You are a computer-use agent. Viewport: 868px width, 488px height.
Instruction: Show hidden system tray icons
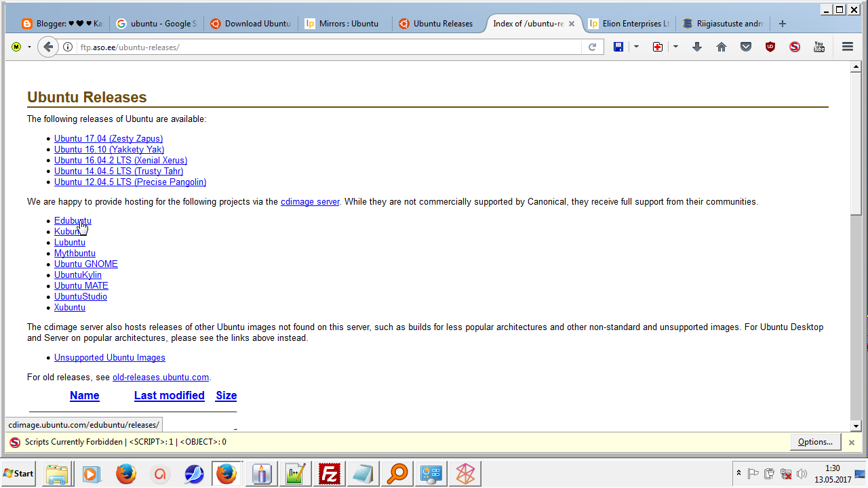pos(738,474)
